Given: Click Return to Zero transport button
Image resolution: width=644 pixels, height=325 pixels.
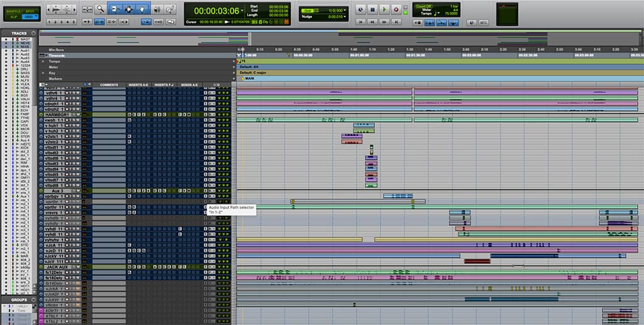Looking at the screenshot, I should [360, 22].
